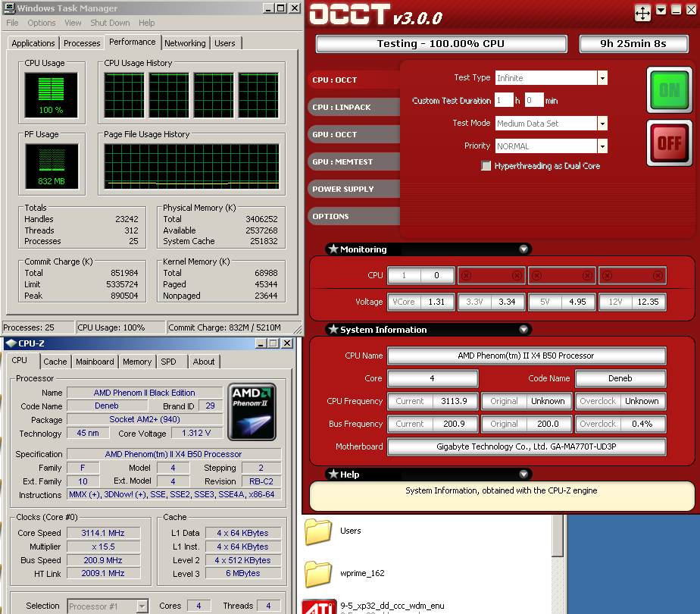Select the ATI driver installer icon
The height and width of the screenshot is (614, 700).
tap(319, 606)
